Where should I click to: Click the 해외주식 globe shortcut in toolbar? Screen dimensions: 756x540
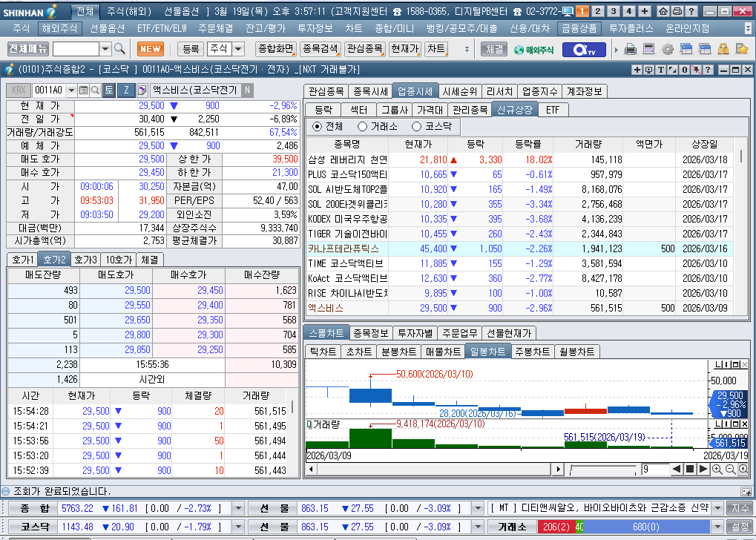click(533, 49)
